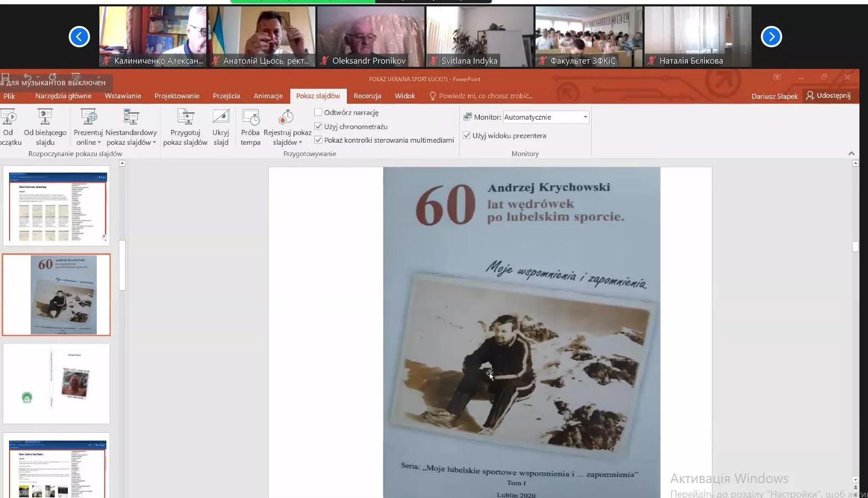Enable the Odtwórz narrację checkbox
This screenshot has height=498, width=868.
click(319, 113)
